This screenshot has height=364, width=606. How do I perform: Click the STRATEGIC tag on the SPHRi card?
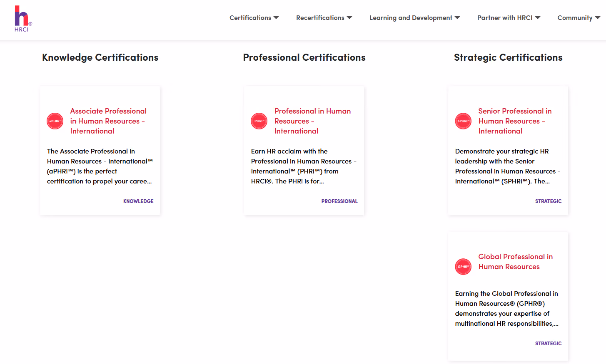coord(548,201)
